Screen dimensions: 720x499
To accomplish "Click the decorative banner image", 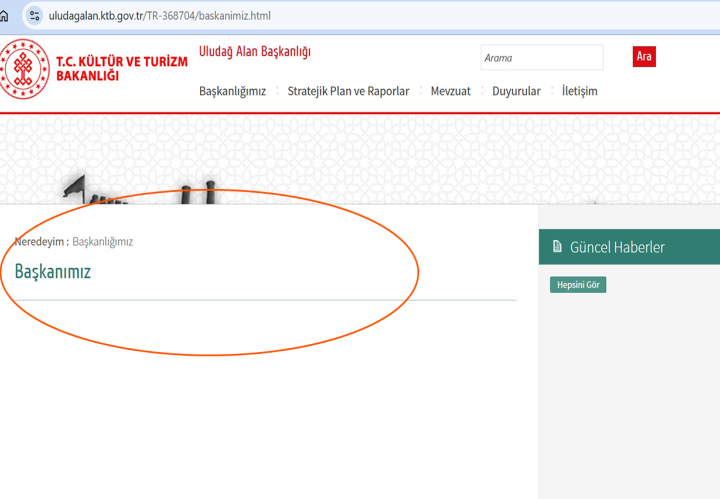I will click(x=360, y=160).
